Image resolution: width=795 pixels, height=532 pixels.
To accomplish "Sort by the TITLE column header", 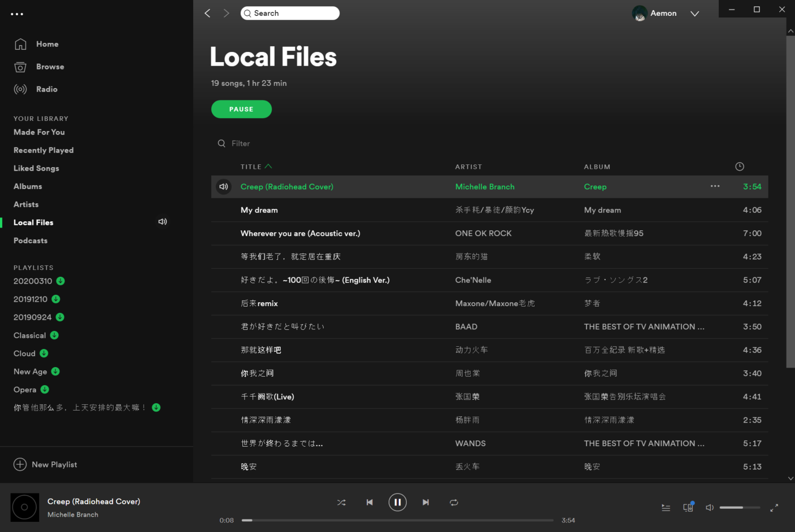I will (251, 167).
